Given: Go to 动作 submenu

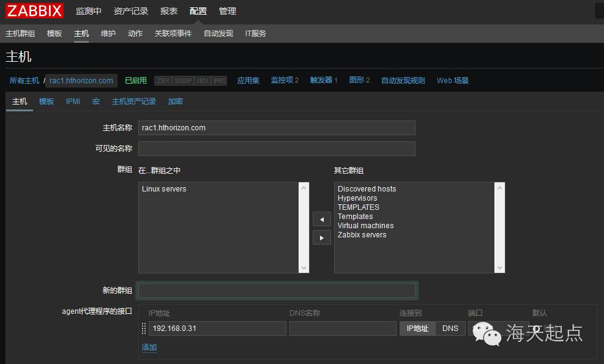Looking at the screenshot, I should point(135,34).
